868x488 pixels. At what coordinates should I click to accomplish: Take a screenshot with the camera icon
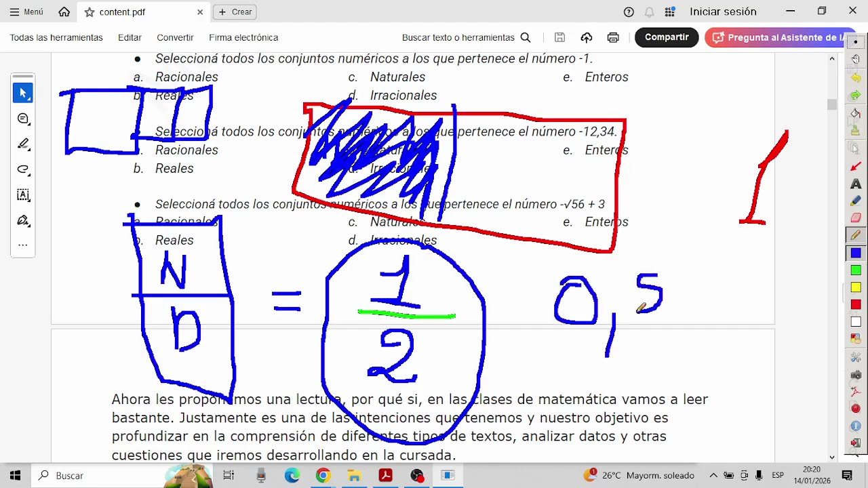[856, 375]
